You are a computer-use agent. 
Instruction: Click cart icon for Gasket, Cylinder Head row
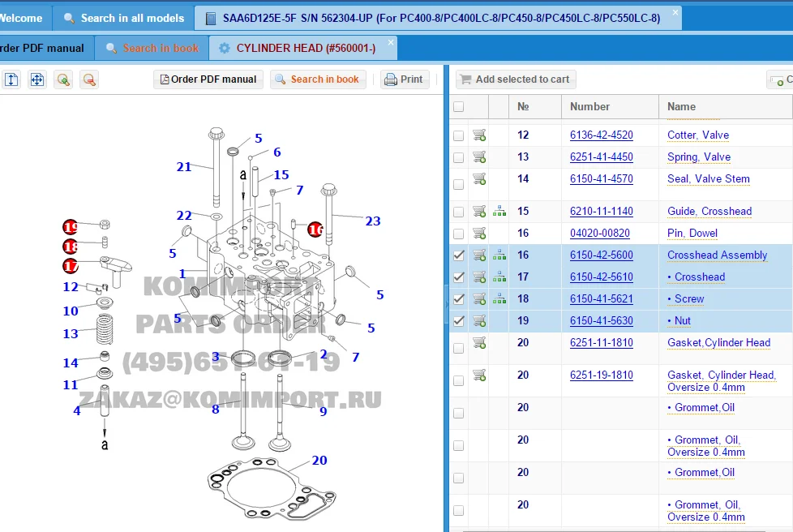point(479,343)
